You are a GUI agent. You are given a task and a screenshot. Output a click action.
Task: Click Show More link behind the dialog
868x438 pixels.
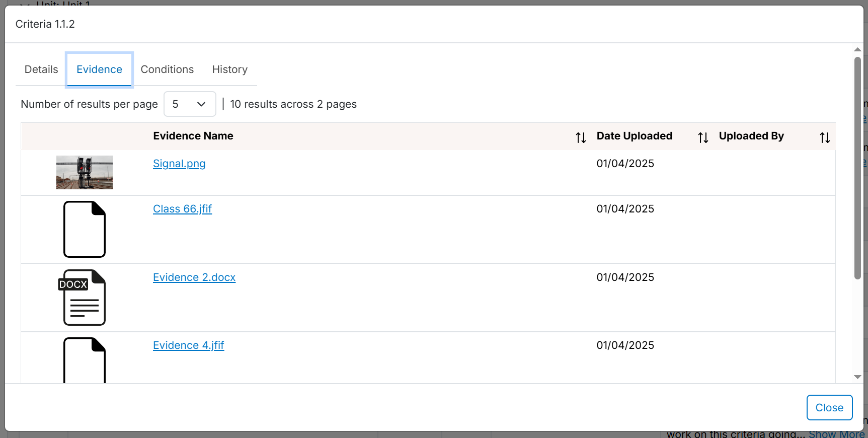[836, 434]
